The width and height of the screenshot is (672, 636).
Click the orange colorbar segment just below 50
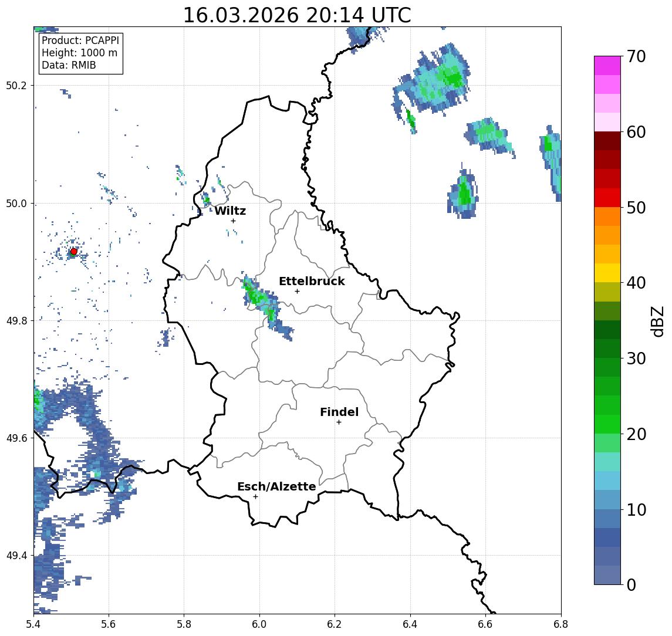[x=607, y=216]
